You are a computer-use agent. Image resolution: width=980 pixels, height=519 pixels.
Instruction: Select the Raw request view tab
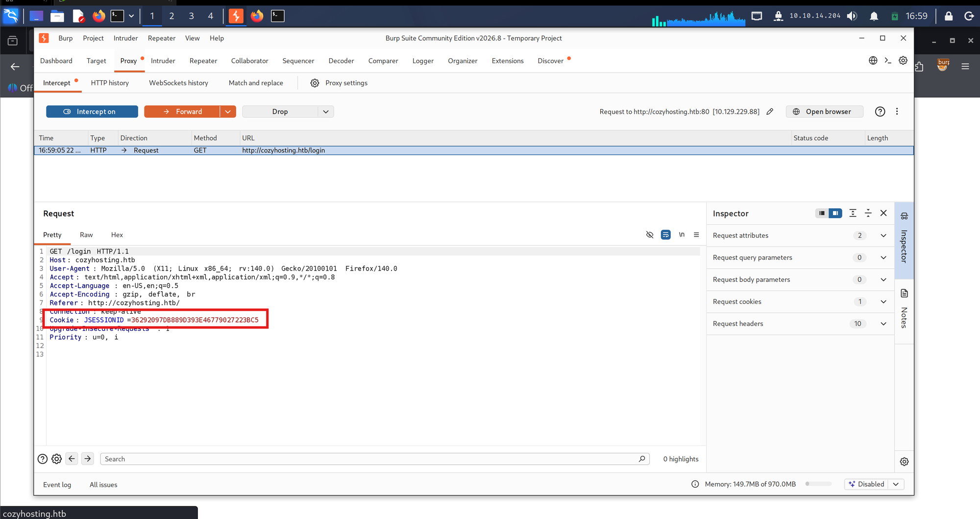click(86, 235)
